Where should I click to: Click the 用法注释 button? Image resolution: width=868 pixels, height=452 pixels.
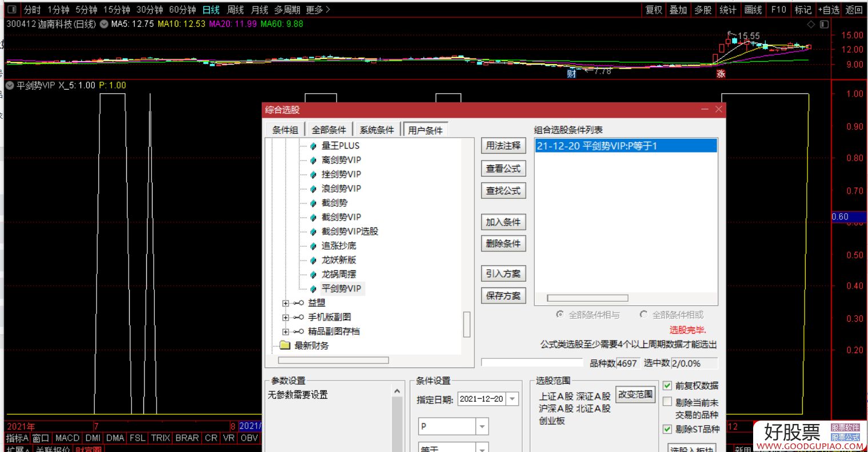(x=503, y=146)
